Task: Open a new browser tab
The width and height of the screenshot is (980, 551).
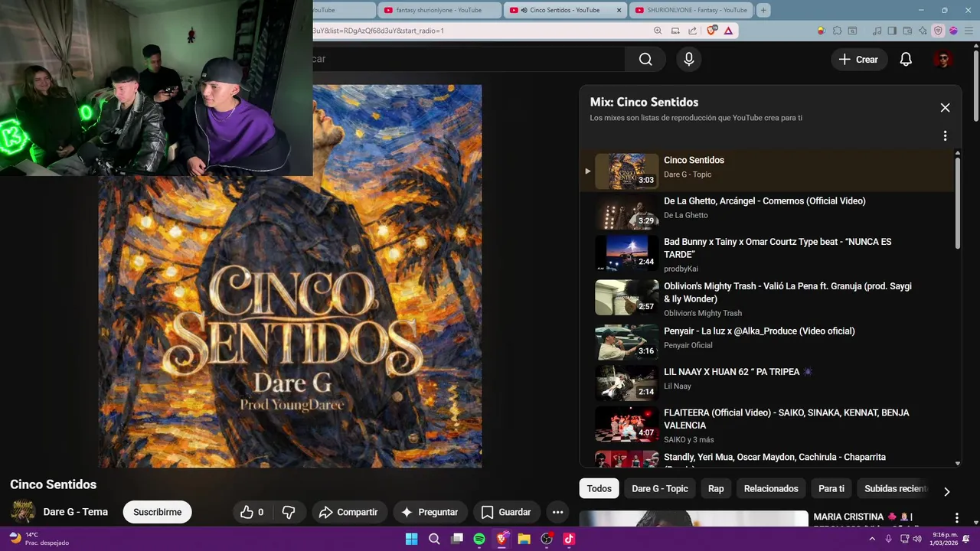Action: (763, 10)
